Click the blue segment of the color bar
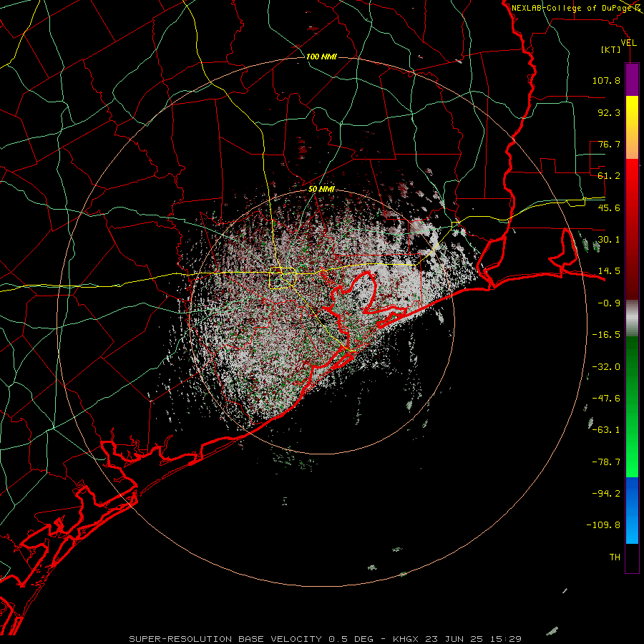Screen dimensions: 644x644 point(632,510)
